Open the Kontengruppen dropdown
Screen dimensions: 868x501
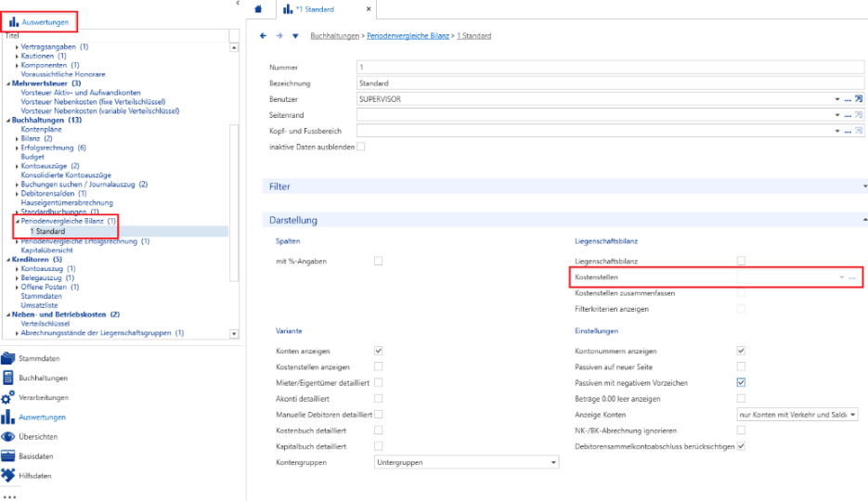pyautogui.click(x=466, y=462)
